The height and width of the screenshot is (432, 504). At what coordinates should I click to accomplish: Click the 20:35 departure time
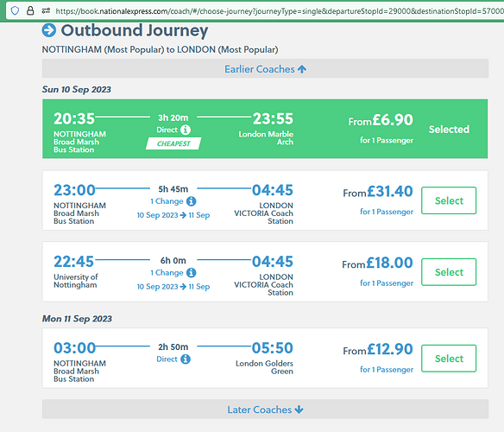(x=74, y=118)
